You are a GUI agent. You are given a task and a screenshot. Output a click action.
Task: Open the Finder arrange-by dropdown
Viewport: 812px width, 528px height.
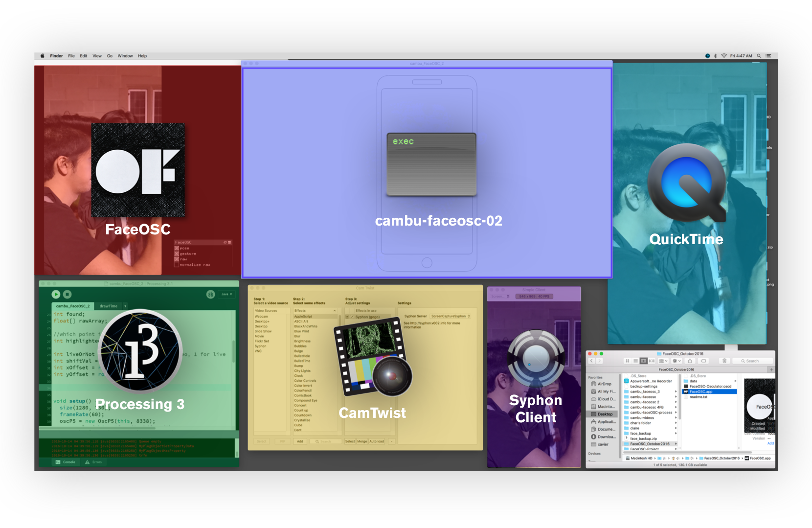[663, 361]
